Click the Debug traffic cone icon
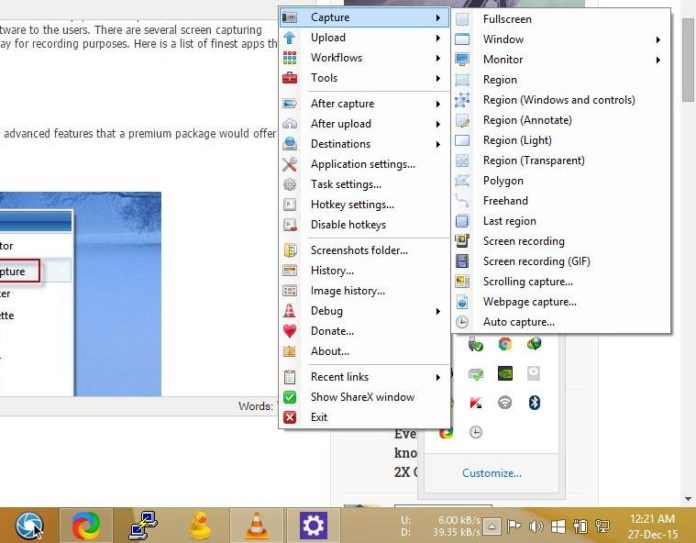The image size is (696, 543). (289, 311)
